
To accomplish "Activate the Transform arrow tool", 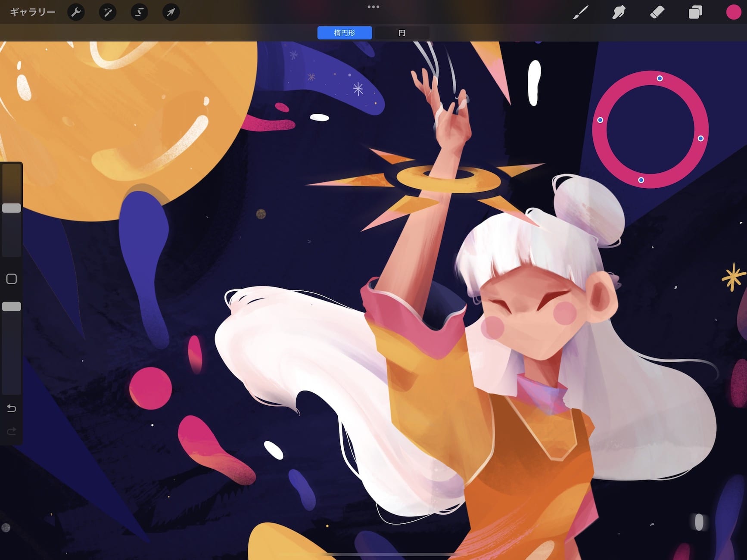I will click(x=171, y=12).
